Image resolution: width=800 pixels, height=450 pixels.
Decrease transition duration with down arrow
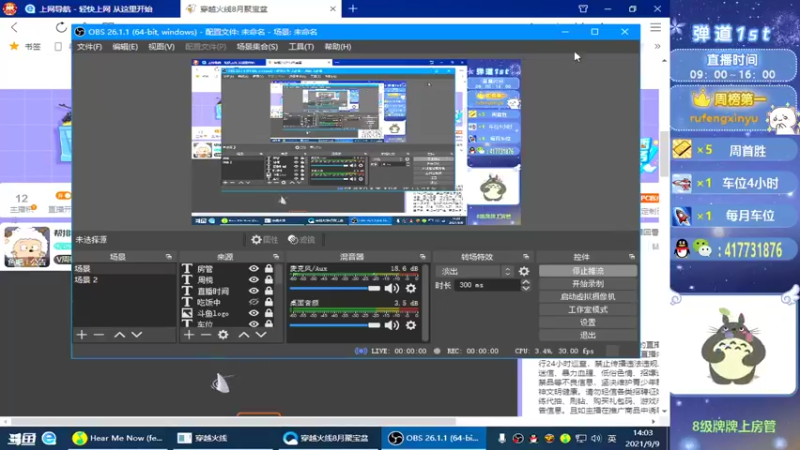point(526,288)
